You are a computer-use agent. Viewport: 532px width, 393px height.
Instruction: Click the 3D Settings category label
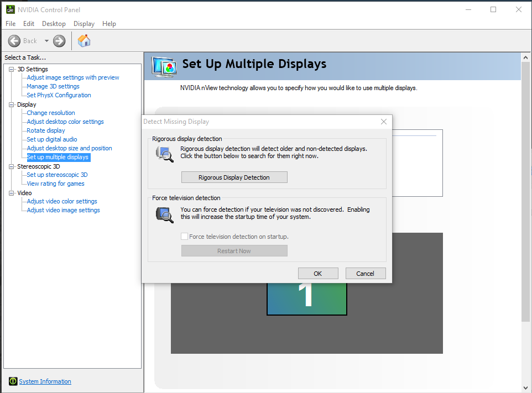[x=33, y=69]
